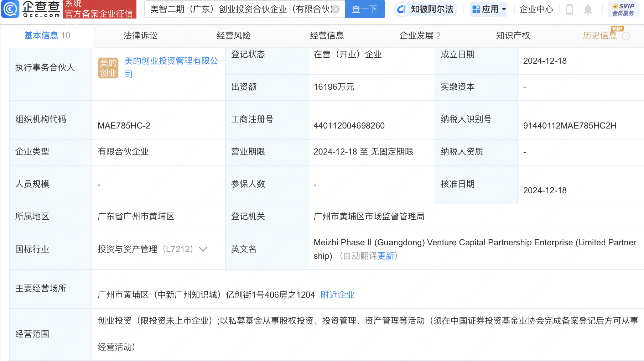The height and width of the screenshot is (361, 644).
Task: Open notifications bell icon
Action: [588, 9]
